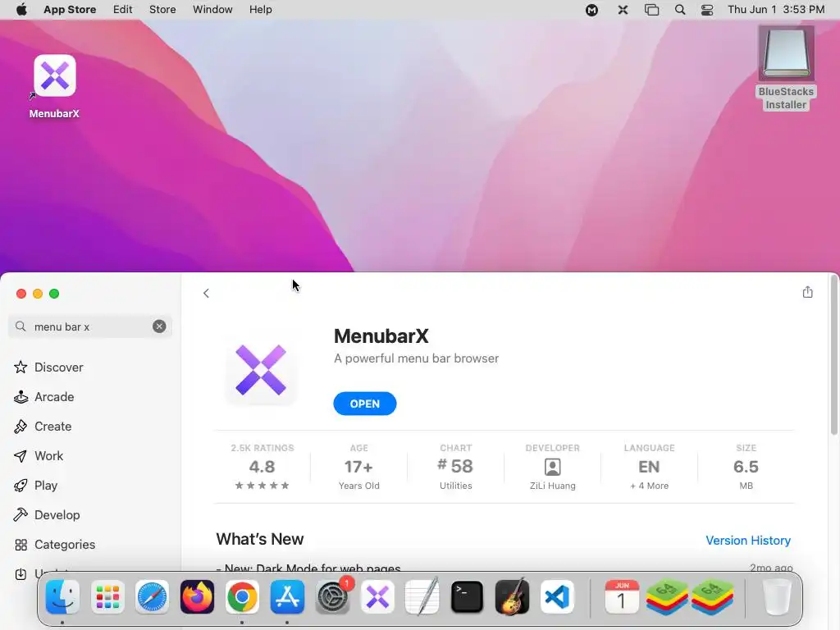Screen dimensions: 840x630
Task: Open the Edit menu
Action: click(123, 10)
